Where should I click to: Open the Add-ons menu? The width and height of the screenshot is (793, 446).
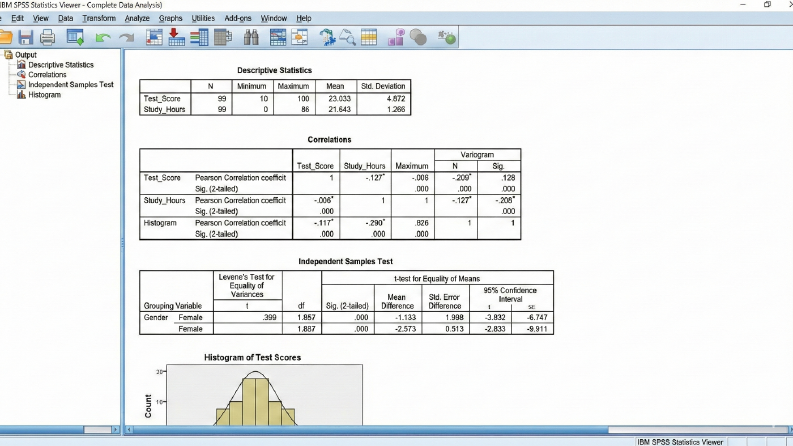(238, 18)
